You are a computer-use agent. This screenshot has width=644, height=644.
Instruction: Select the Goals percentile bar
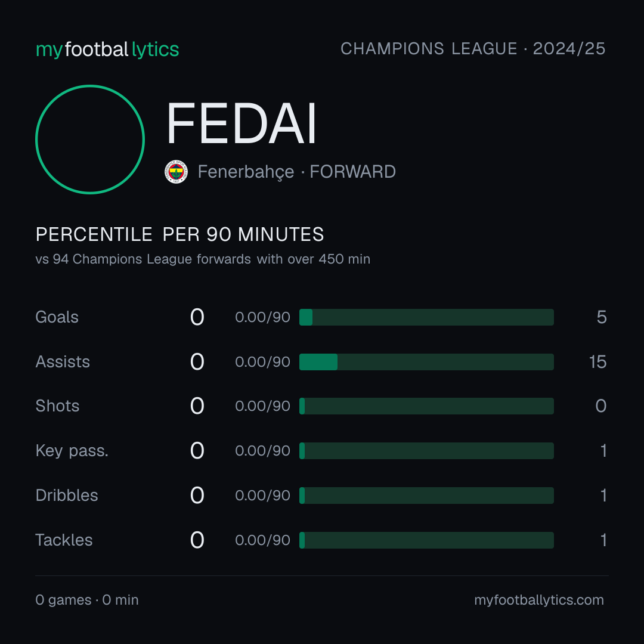click(426, 317)
